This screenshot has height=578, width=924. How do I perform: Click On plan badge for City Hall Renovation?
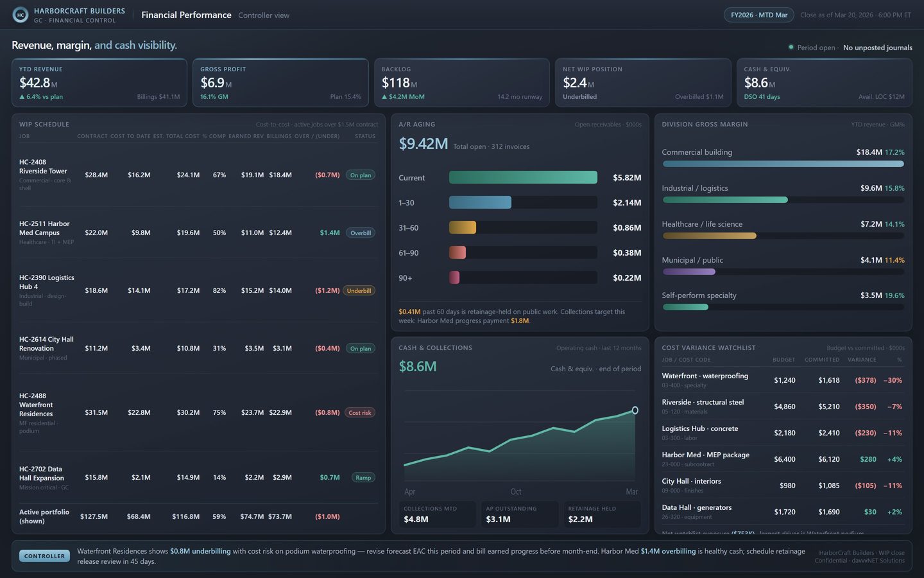361,348
